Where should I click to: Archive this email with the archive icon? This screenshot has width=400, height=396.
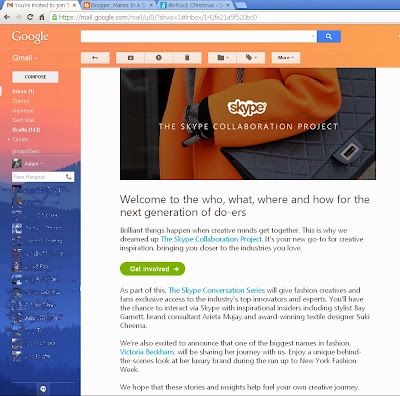130,58
